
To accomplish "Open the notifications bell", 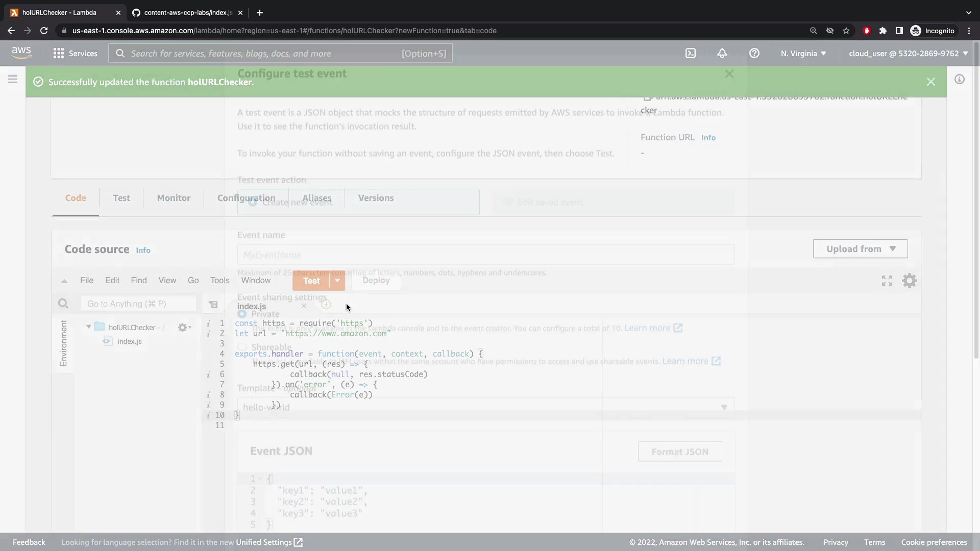I will [722, 54].
